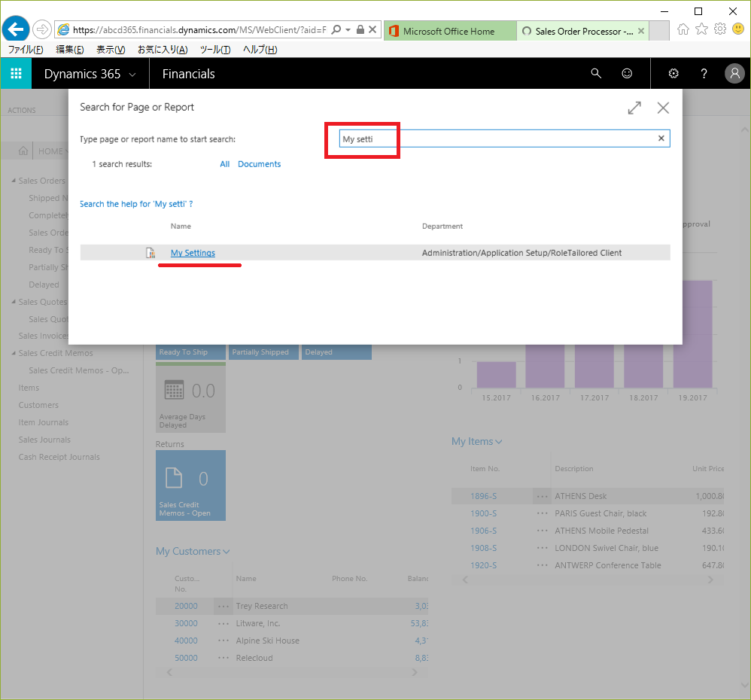Click the browser forward arrow
751x700 pixels.
[x=42, y=29]
